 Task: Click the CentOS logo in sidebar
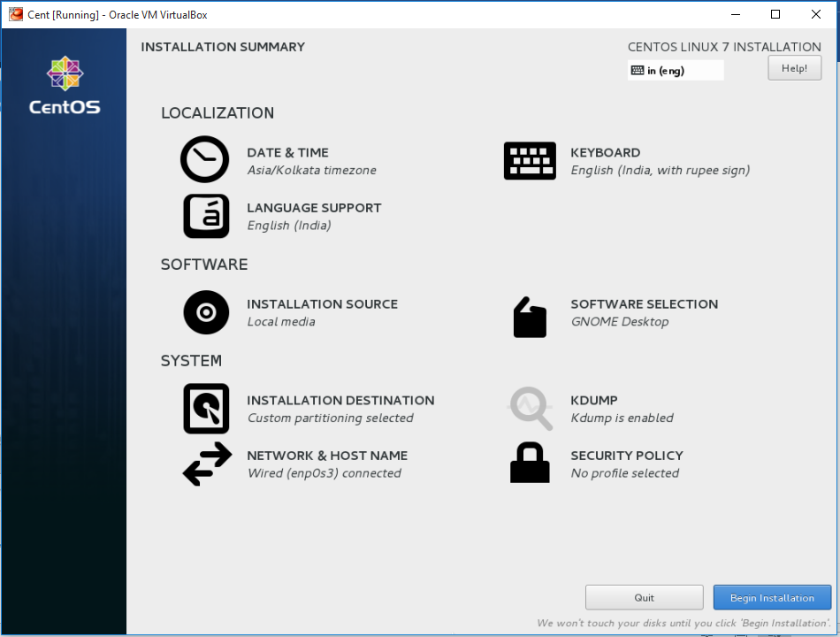[65, 86]
